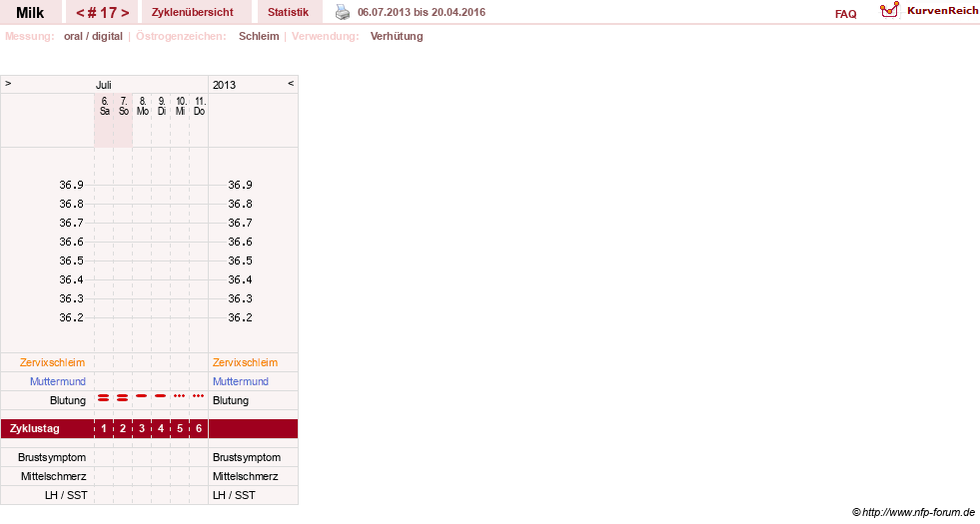Click left-axis temperature label 36.2
The height and width of the screenshot is (524, 980).
point(71,318)
